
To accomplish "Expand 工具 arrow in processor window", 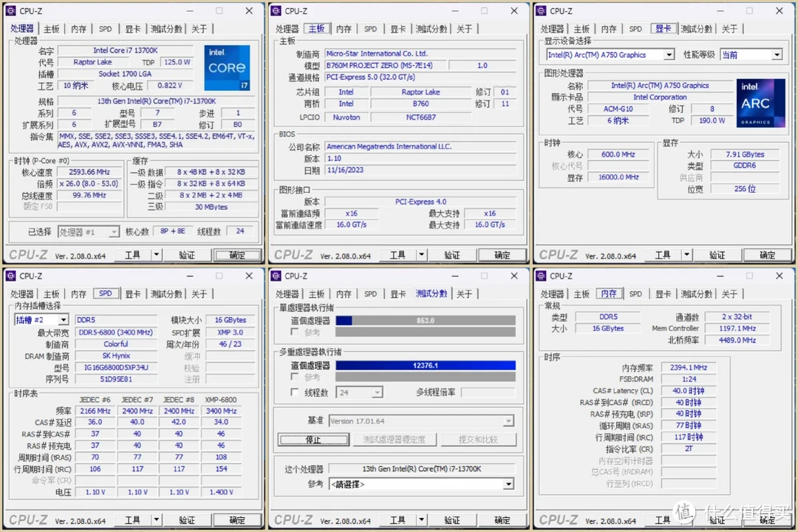I will coord(156,254).
